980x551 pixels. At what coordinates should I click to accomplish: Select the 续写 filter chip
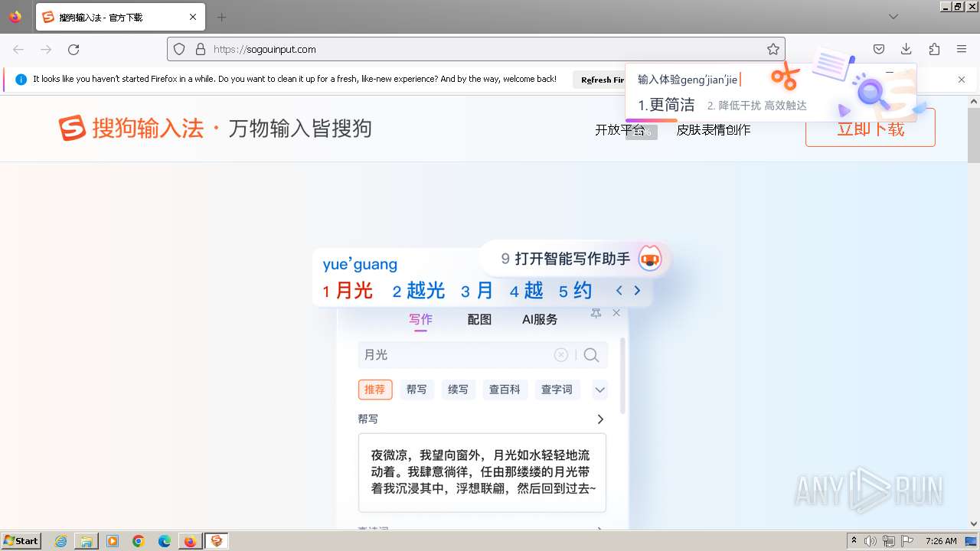[x=458, y=390]
